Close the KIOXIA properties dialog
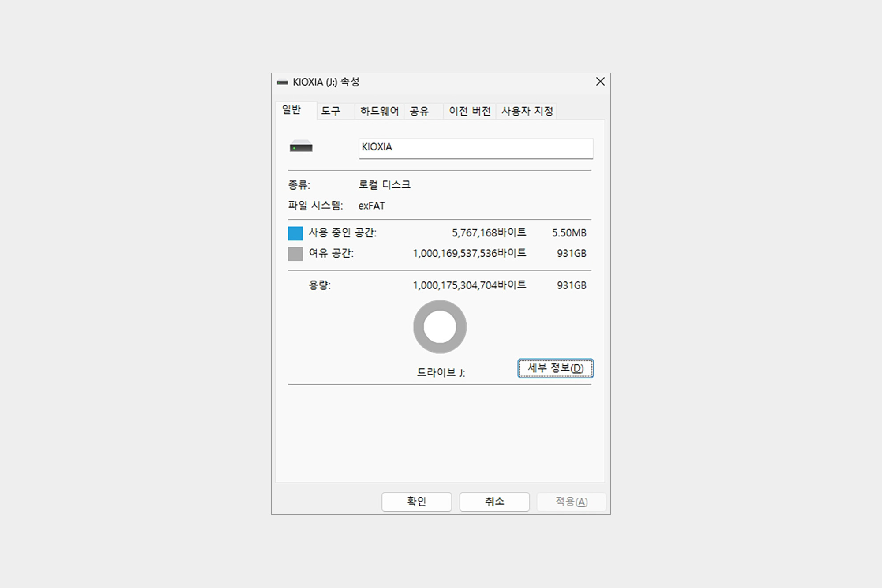The image size is (882, 588). point(600,82)
